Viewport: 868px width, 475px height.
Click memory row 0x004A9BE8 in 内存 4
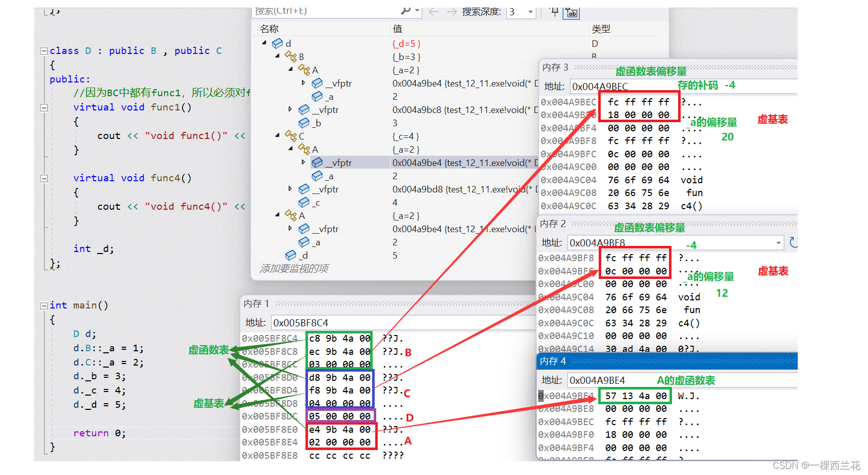click(x=619, y=409)
